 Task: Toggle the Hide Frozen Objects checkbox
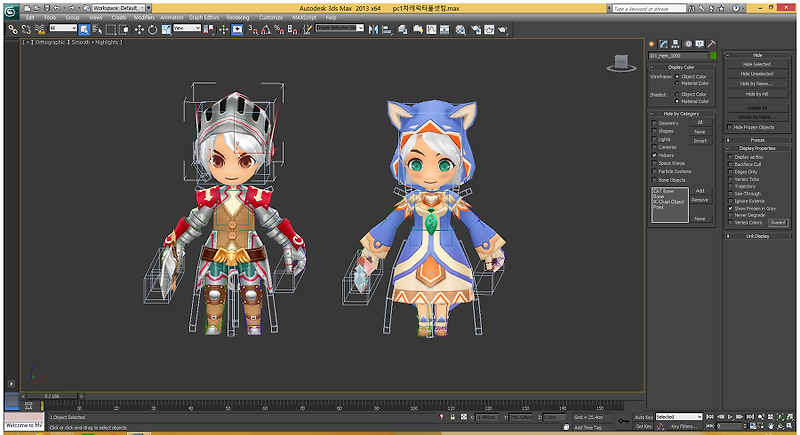click(730, 127)
